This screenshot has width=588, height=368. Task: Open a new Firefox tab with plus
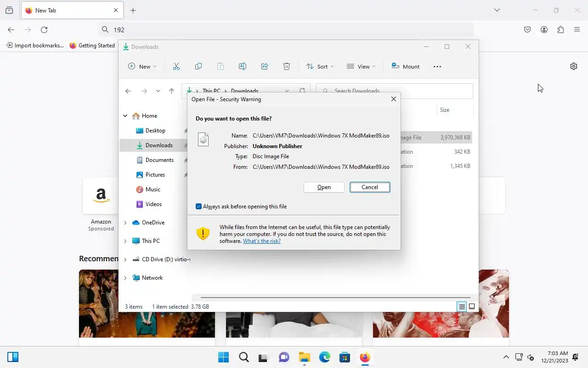pyautogui.click(x=133, y=11)
